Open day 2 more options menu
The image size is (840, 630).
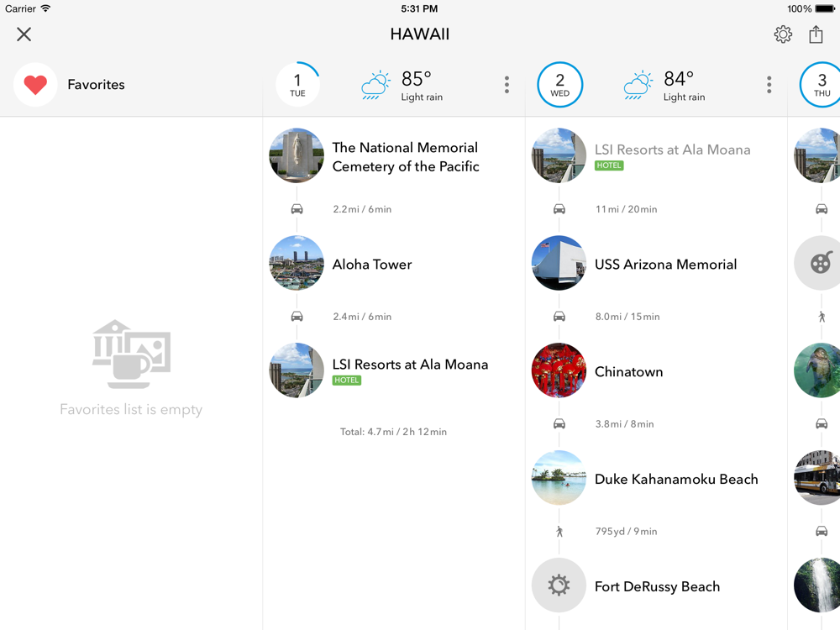(769, 85)
